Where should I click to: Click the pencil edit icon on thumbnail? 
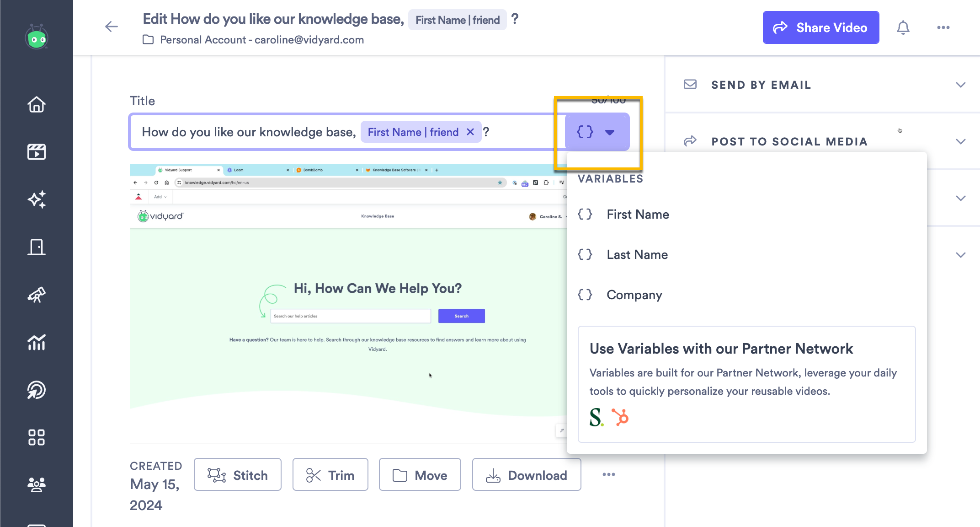coord(562,430)
